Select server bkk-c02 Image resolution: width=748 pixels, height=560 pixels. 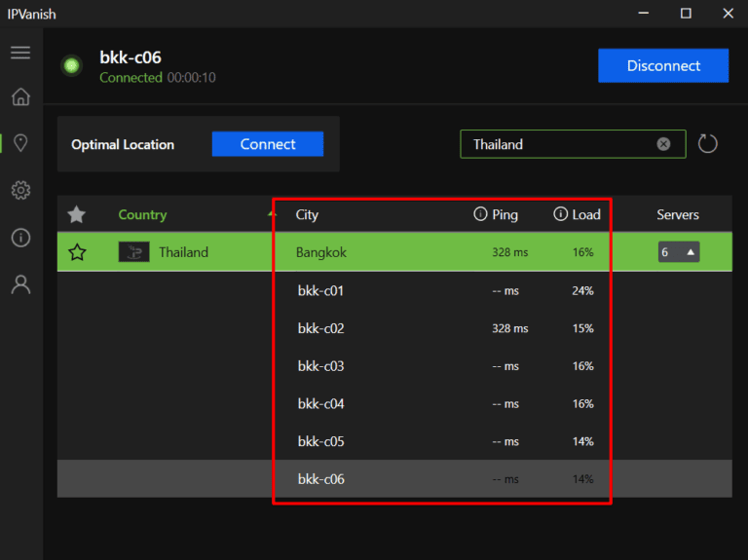(x=320, y=328)
